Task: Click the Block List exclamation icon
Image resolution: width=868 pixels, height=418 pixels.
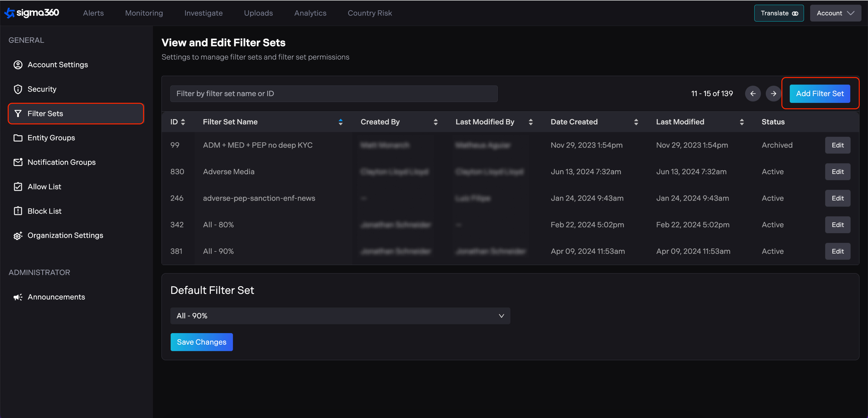Action: point(18,211)
